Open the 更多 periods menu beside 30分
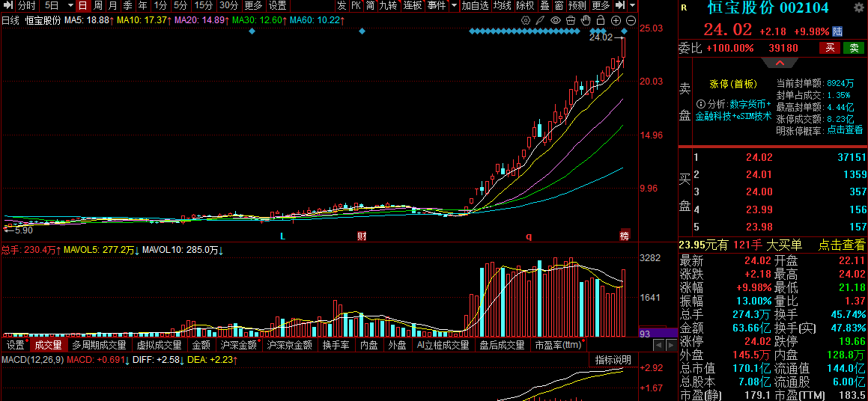The width and height of the screenshot is (868, 401). click(253, 6)
